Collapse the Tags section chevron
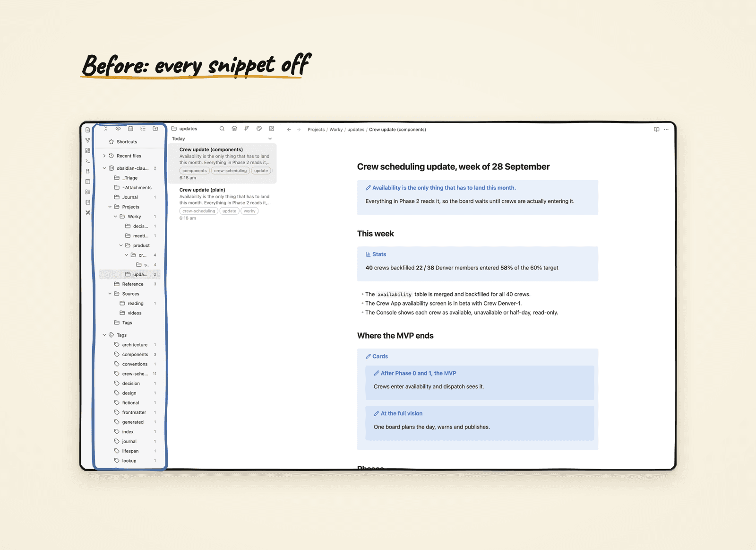This screenshot has width=756, height=550. coord(104,335)
